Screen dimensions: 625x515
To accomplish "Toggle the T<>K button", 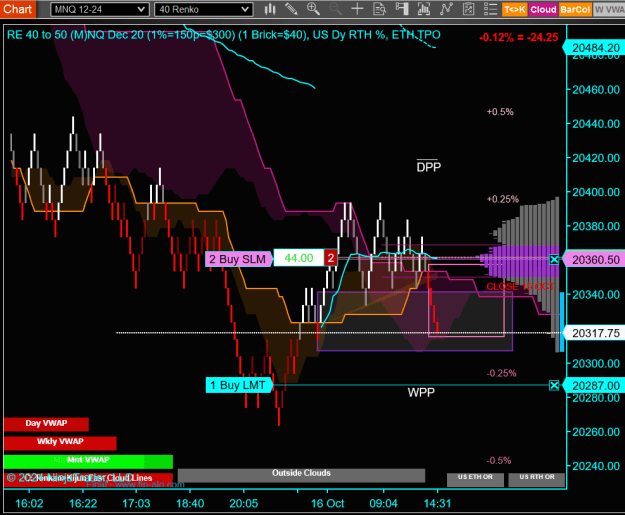I will click(515, 9).
